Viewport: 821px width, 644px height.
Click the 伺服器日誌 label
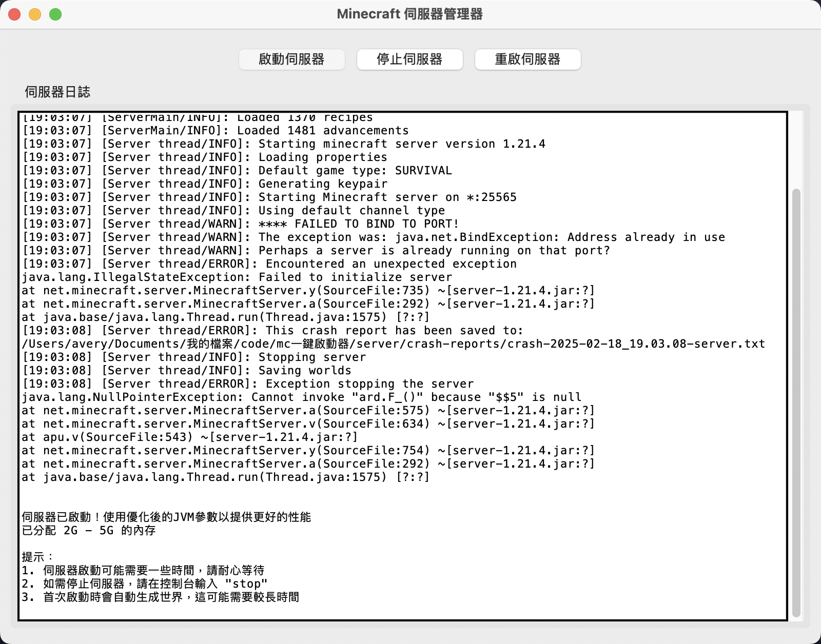pyautogui.click(x=57, y=92)
